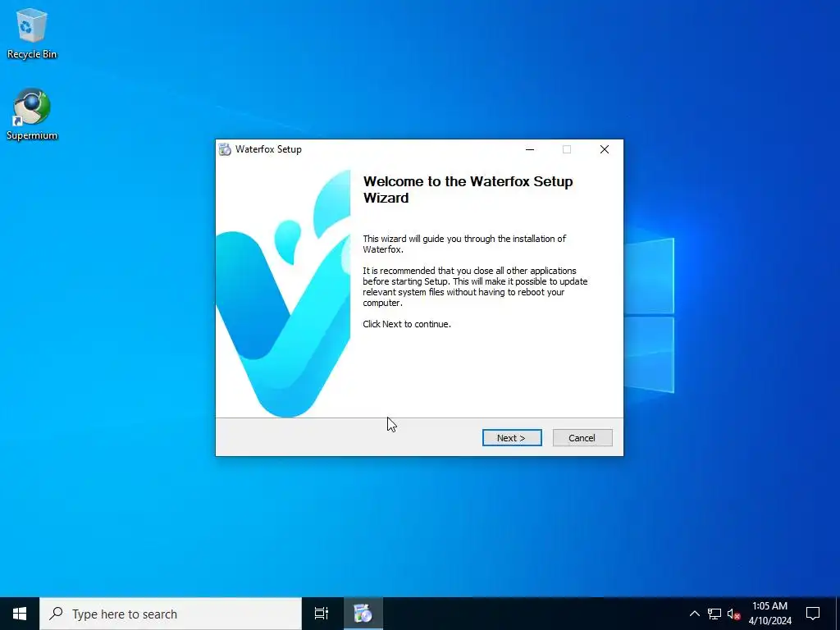Select the Supermium desktop shortcut
This screenshot has width=840, height=630.
tap(32, 114)
